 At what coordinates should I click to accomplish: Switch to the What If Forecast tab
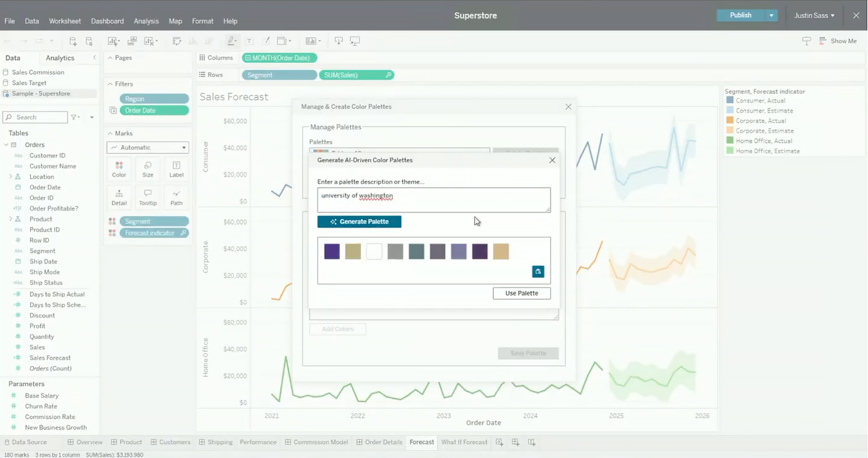464,442
